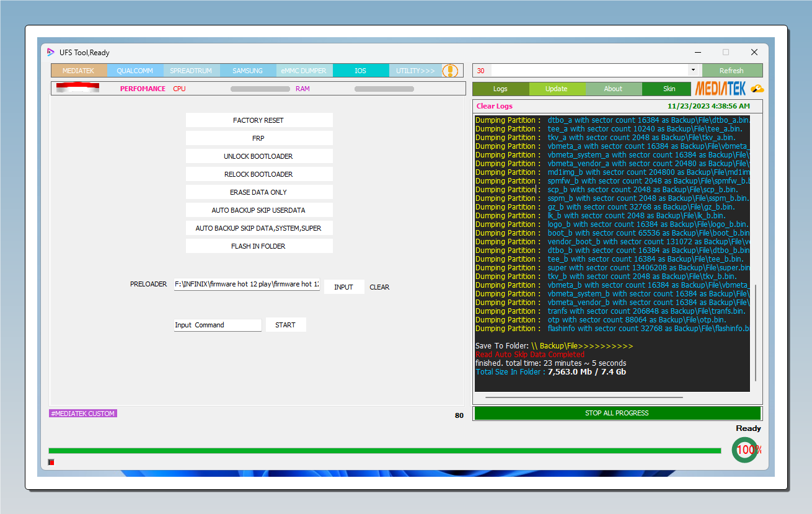Click ERASE DATA ONLY button
812x514 pixels.
(x=259, y=192)
